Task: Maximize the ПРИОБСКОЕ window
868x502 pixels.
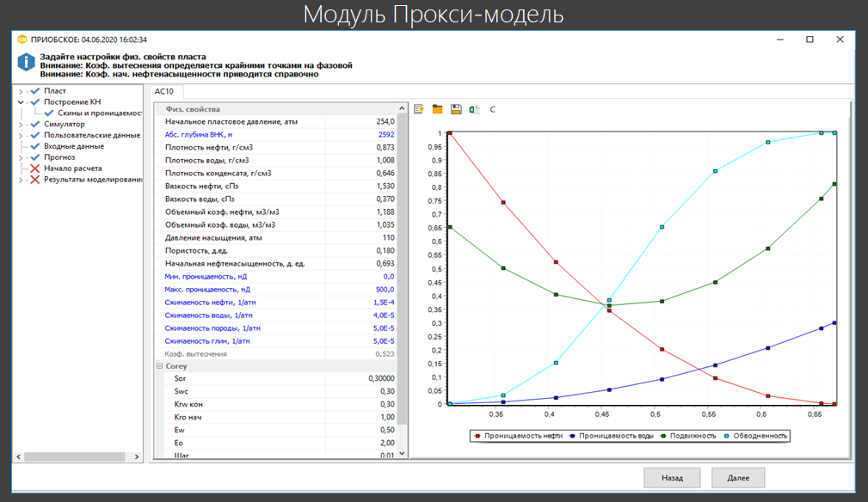Action: click(810, 40)
